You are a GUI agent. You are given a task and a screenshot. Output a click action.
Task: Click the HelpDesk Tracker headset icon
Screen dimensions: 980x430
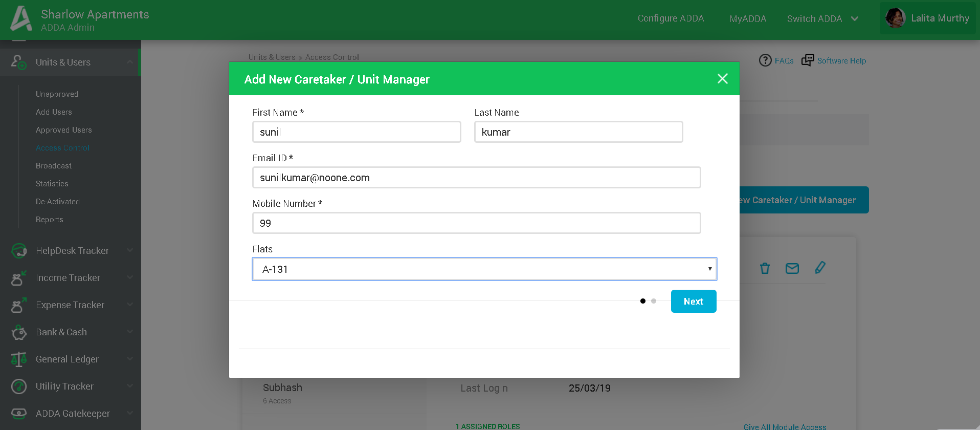pyautogui.click(x=19, y=251)
